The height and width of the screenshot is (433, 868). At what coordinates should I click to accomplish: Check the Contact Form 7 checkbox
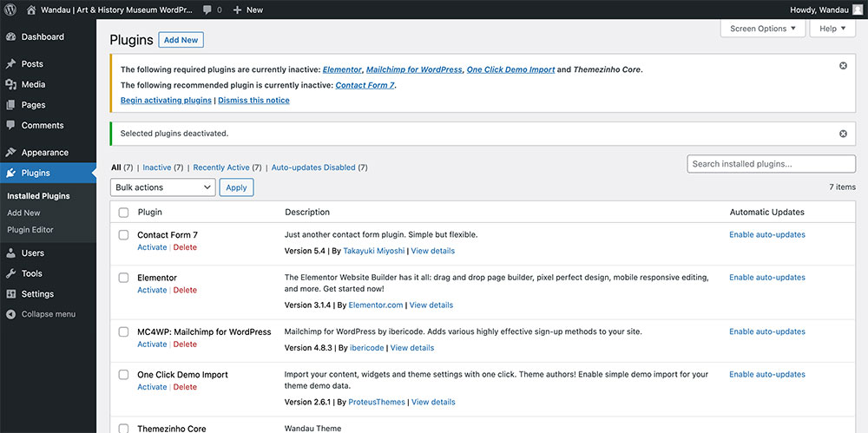(123, 235)
